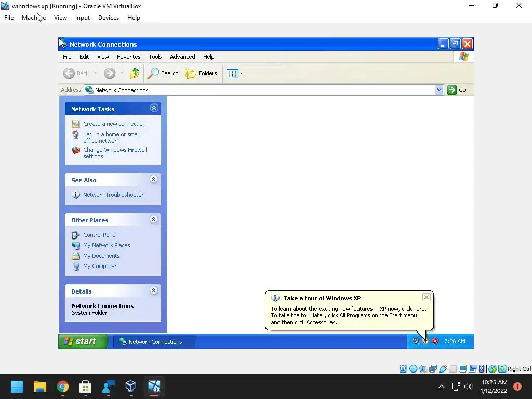Image resolution: width=532 pixels, height=399 pixels.
Task: Click VirtualBox hard disk status icon
Action: tap(403, 369)
